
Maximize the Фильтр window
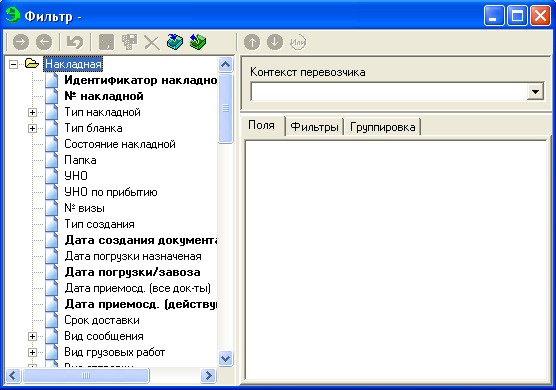click(x=517, y=16)
